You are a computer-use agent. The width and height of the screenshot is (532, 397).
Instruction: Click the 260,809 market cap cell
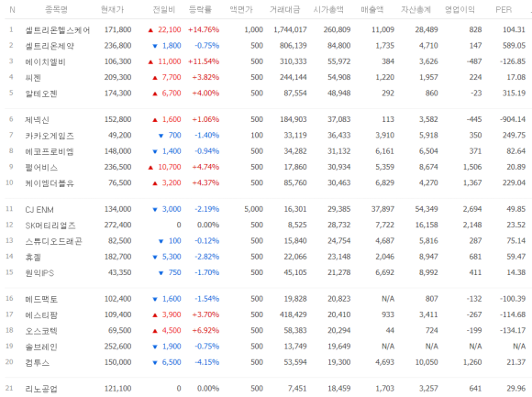tap(337, 30)
